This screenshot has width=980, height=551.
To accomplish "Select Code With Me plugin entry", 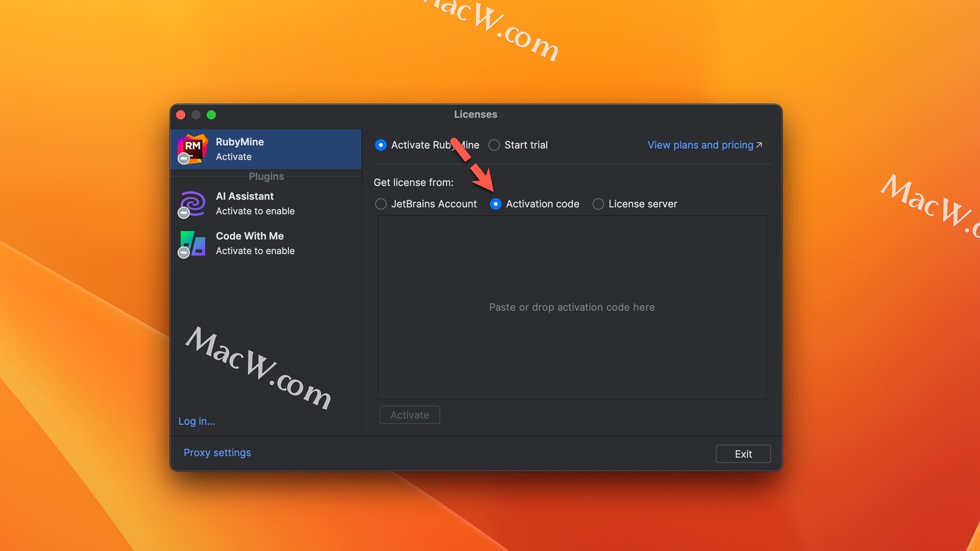I will point(266,243).
